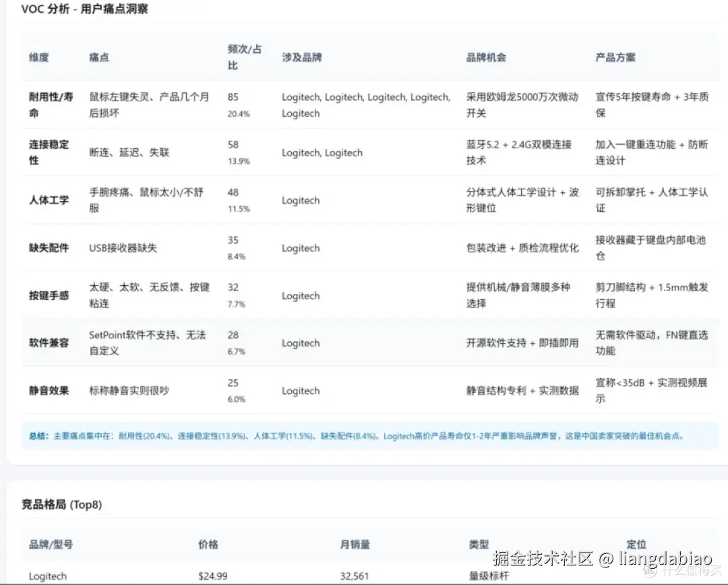Click the '月销量' column header
Screen dimensions: 728x585
pyautogui.click(x=355, y=544)
